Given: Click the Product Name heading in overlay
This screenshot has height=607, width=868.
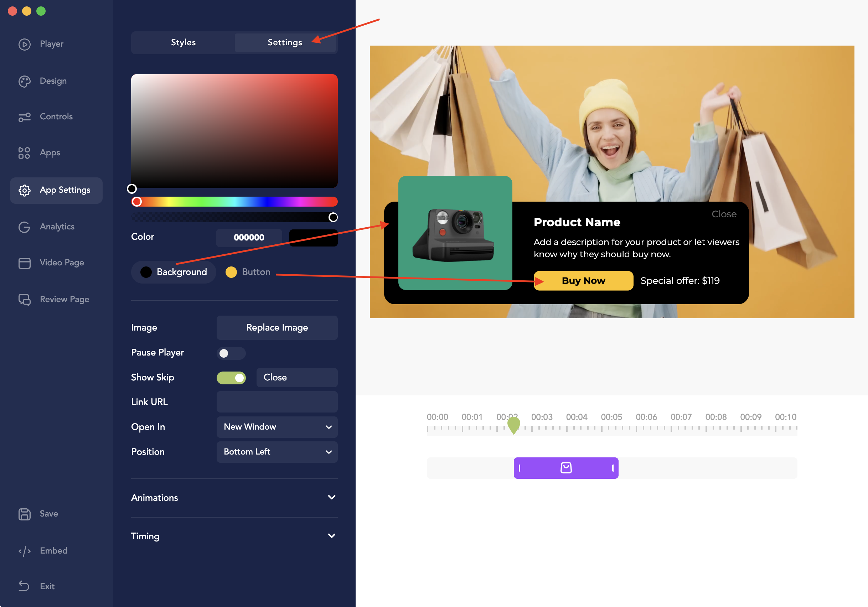Looking at the screenshot, I should [577, 222].
